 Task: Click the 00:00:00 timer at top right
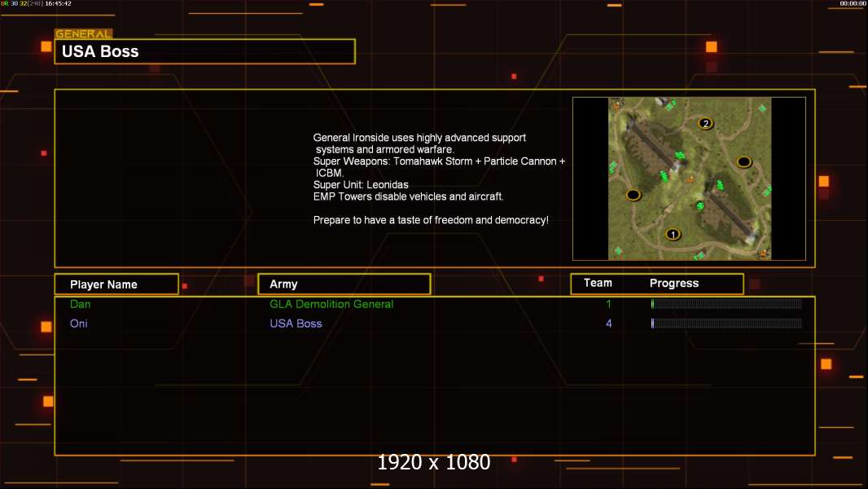(x=853, y=3)
